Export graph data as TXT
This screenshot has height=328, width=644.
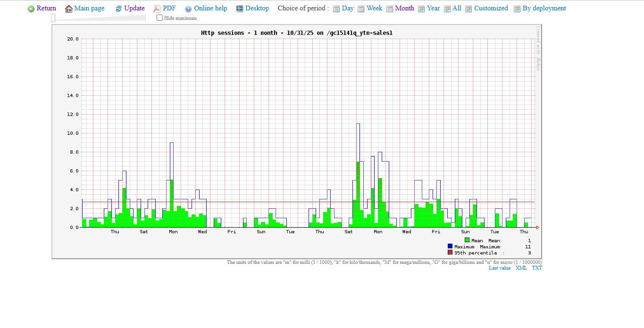tap(537, 268)
